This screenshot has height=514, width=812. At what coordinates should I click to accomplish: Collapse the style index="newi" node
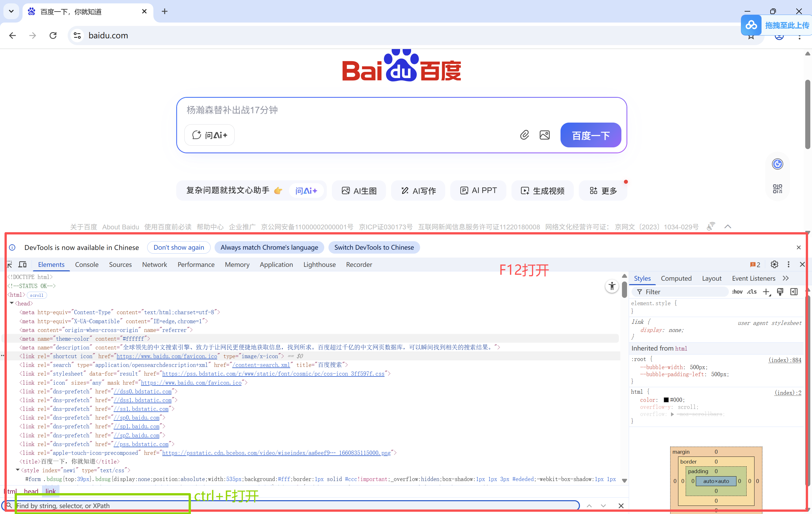(x=17, y=470)
